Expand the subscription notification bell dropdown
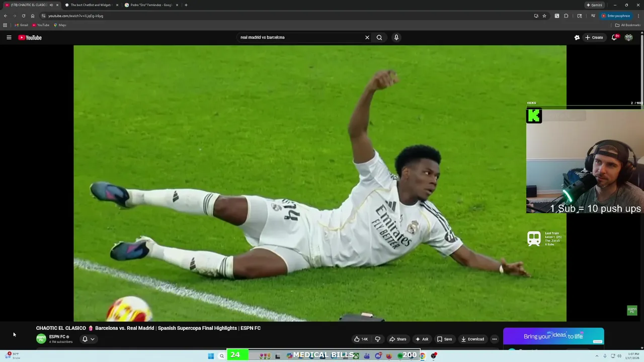This screenshot has width=644, height=362. click(88, 339)
